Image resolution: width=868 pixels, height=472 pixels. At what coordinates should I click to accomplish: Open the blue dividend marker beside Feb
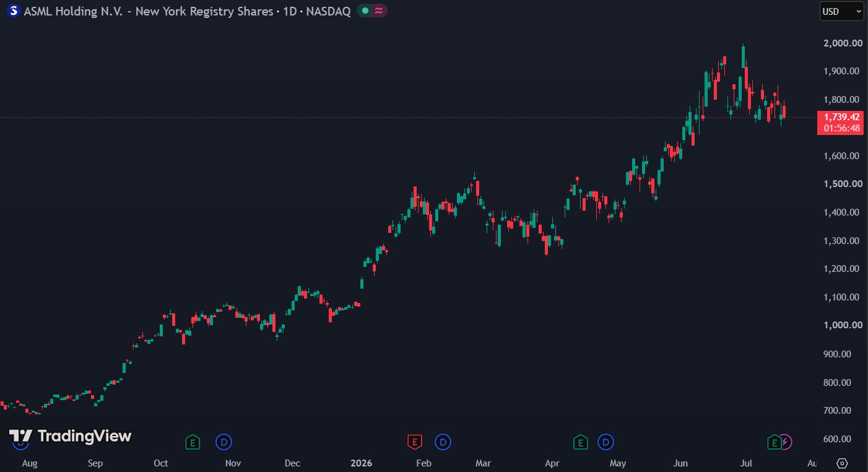pos(443,442)
